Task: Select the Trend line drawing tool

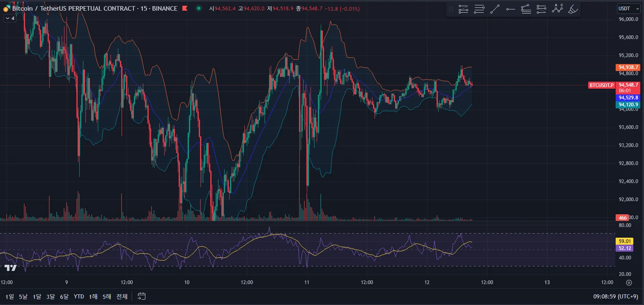Action: point(495,9)
